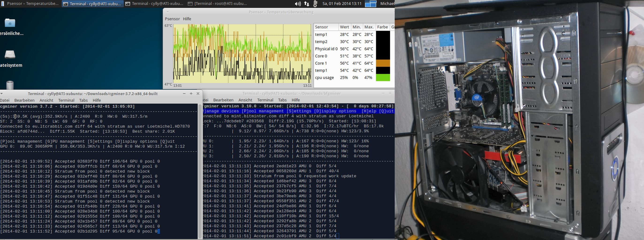Image resolution: width=644 pixels, height=240 pixels.
Task: Click the black color swatch for temp2
Action: click(383, 41)
